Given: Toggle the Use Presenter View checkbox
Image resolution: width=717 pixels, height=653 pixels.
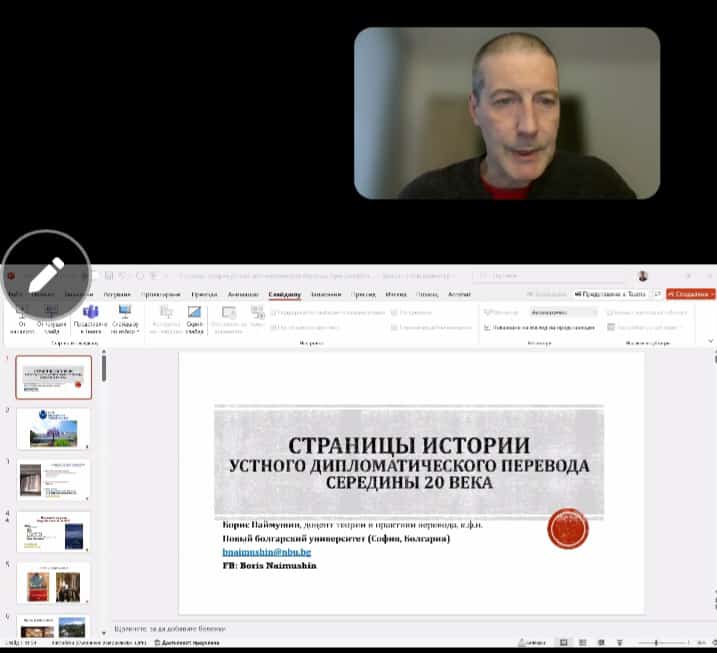Looking at the screenshot, I should 486,327.
